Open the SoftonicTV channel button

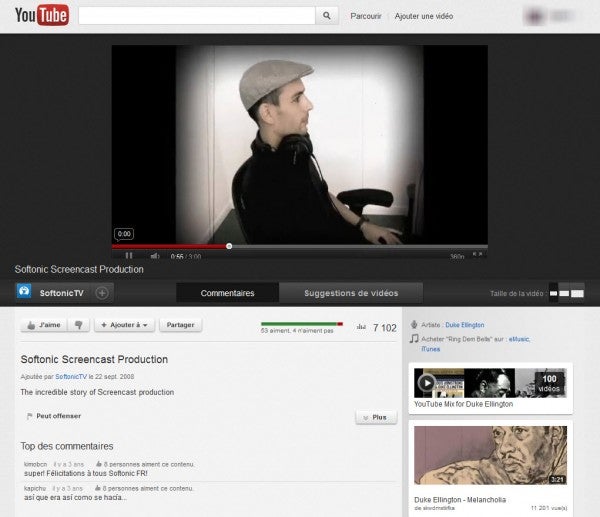click(61, 293)
